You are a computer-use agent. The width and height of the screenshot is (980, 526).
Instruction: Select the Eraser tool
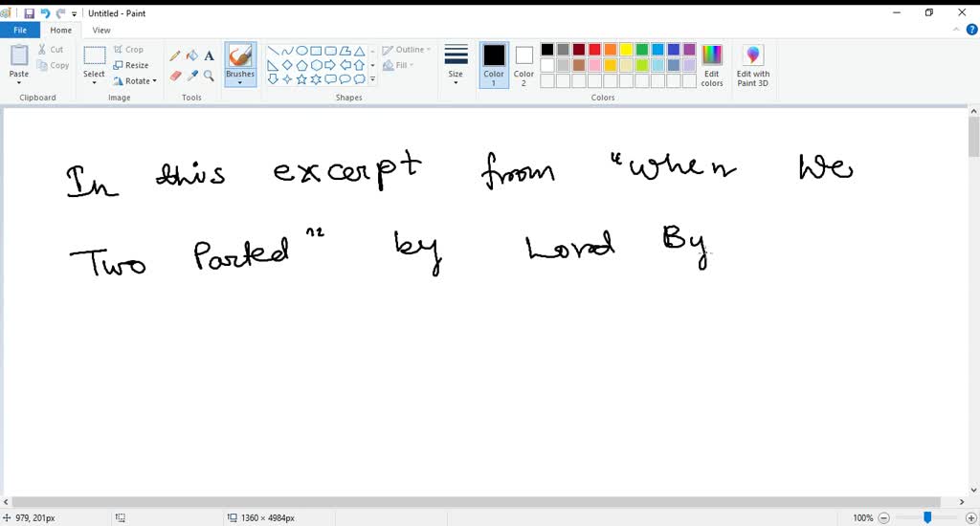point(175,76)
